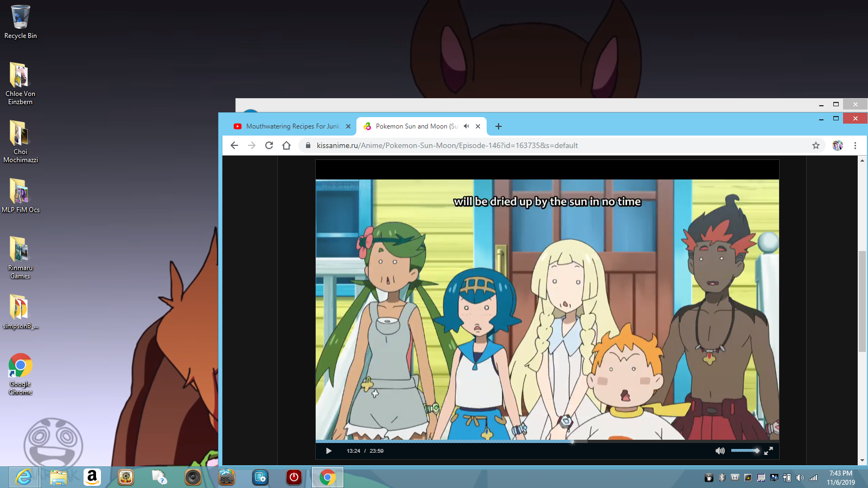Pause playback by clicking video frame
This screenshot has width=868, height=488.
(x=547, y=309)
